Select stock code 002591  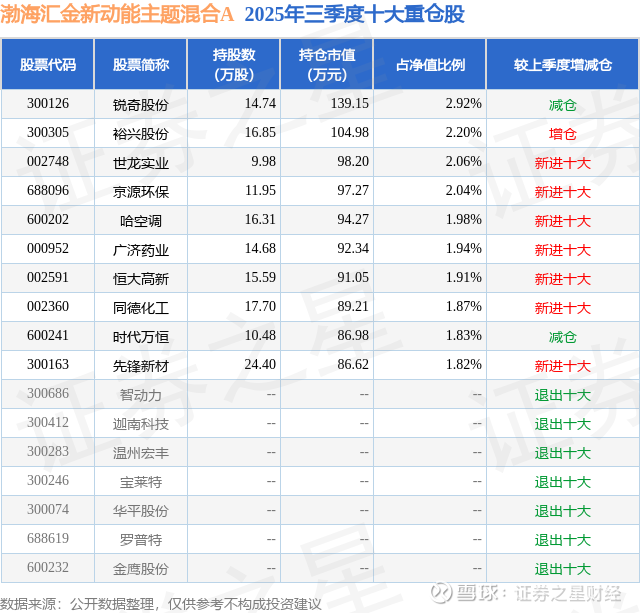[x=48, y=278]
